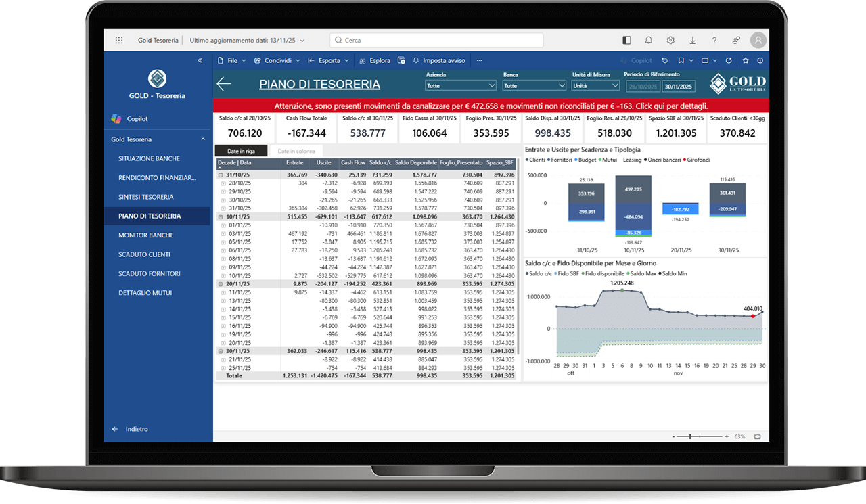The height and width of the screenshot is (504, 866).
Task: Click the Imposta avviso button
Action: [x=439, y=60]
